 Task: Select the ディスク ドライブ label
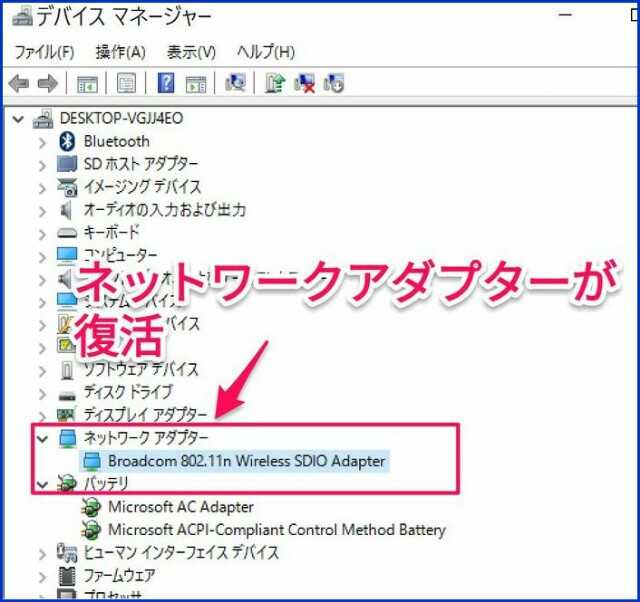point(128,392)
